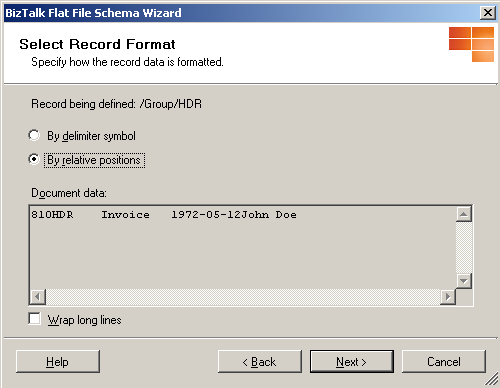Click the scroll left arrow in Document data
This screenshot has height=388, width=500.
coord(38,297)
